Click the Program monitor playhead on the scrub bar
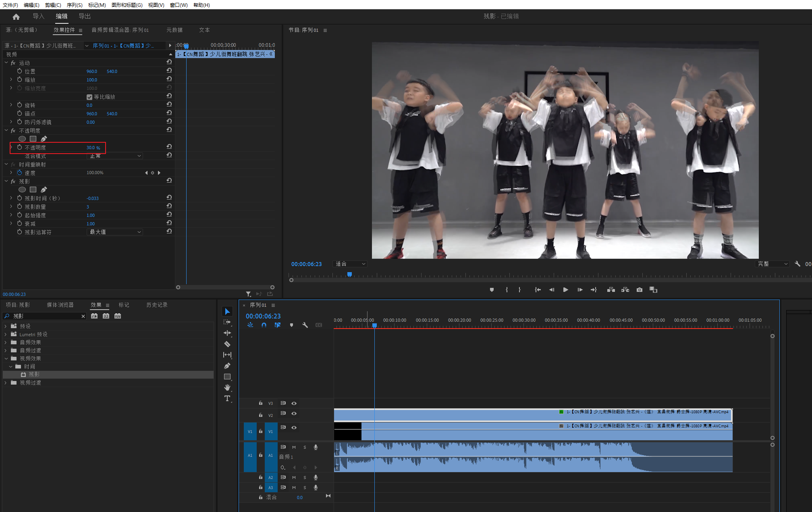 349,275
